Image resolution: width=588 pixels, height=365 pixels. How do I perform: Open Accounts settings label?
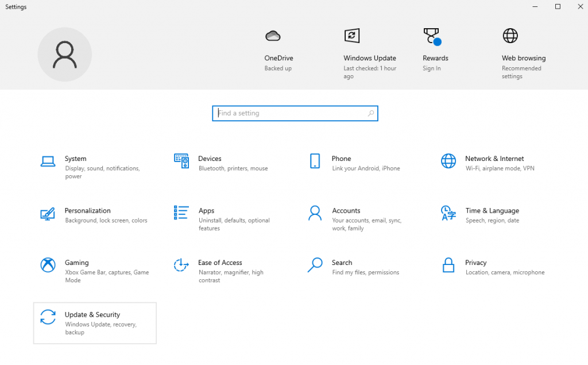[346, 210]
